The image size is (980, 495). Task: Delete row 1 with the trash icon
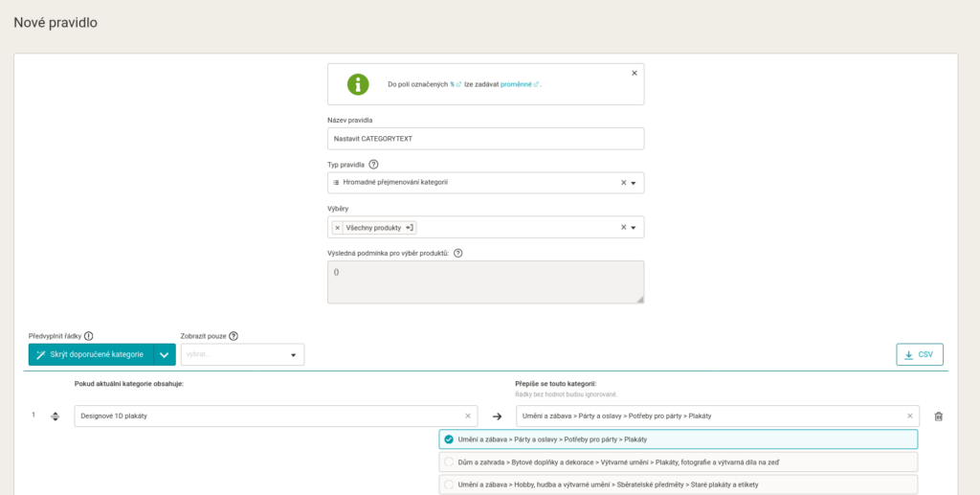click(x=938, y=416)
